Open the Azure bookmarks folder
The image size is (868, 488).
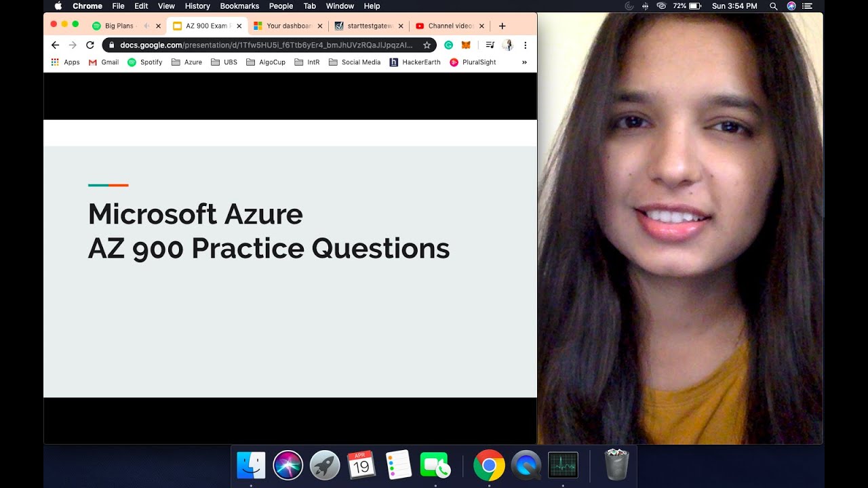(x=186, y=62)
